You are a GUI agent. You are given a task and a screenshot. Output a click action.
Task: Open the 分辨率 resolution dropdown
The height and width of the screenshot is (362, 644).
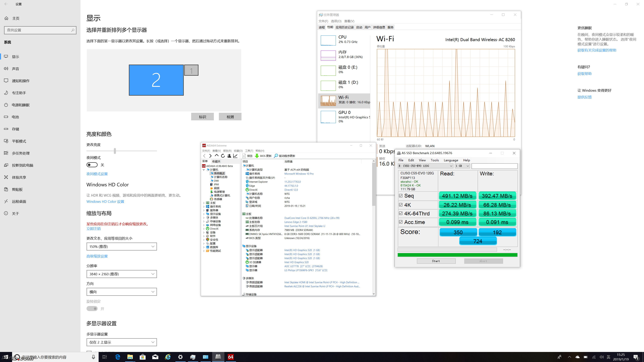tap(121, 274)
